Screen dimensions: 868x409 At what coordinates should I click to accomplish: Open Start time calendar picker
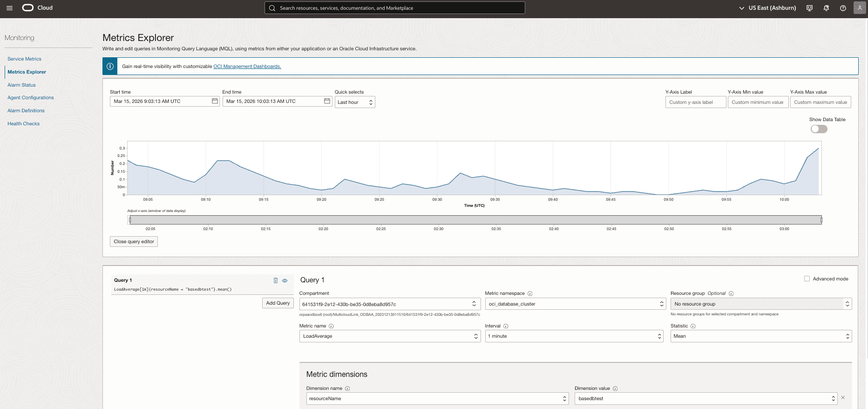click(x=215, y=101)
